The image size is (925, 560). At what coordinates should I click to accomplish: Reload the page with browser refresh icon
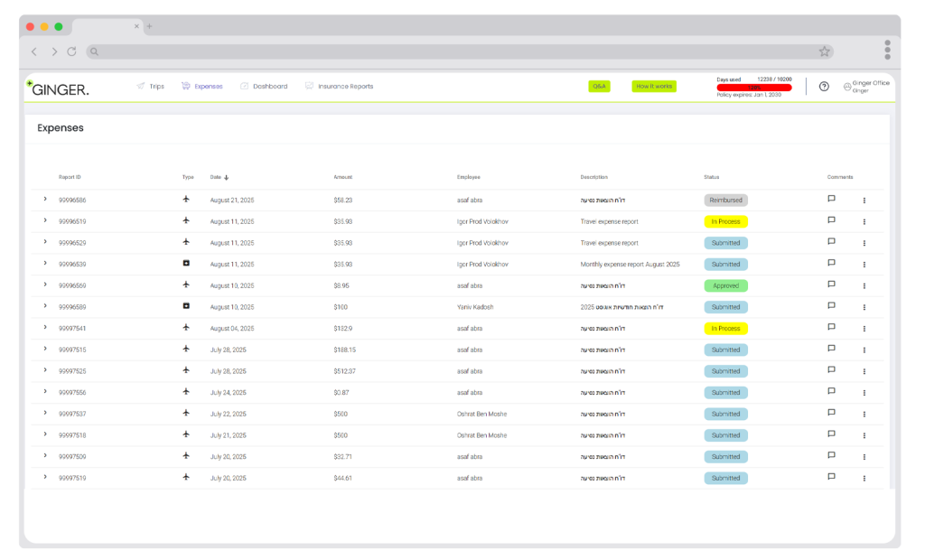point(71,51)
